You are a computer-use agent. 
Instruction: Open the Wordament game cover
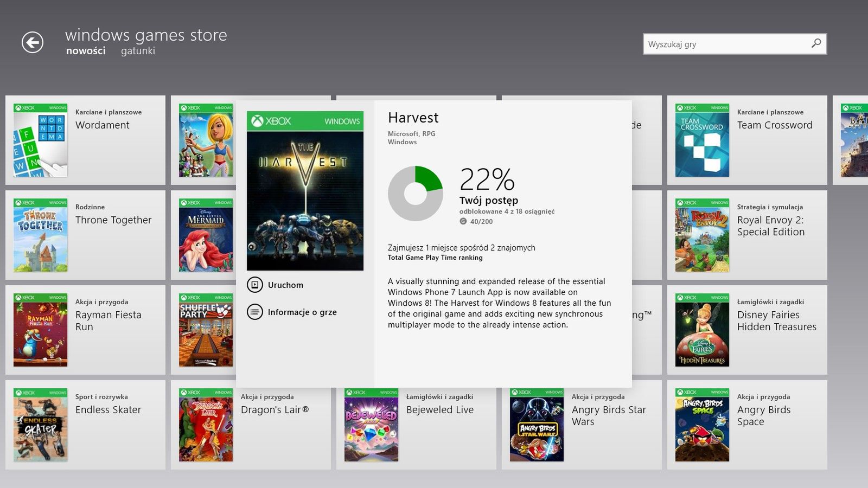click(41, 140)
